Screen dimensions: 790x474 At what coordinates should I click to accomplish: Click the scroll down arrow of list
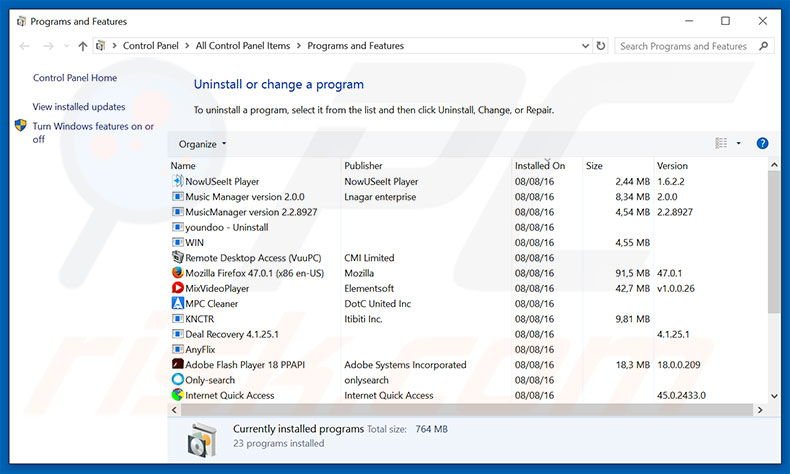(774, 396)
